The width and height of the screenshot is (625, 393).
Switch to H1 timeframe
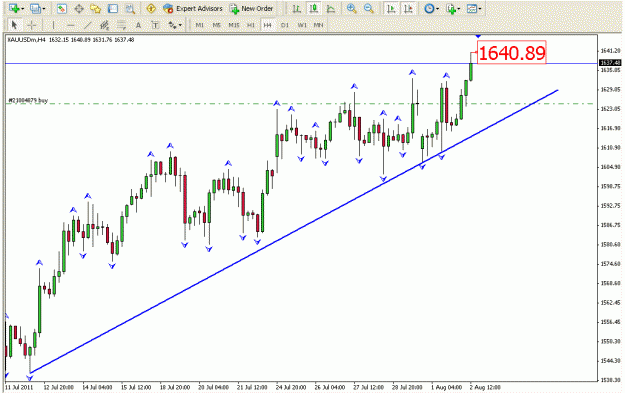click(251, 25)
